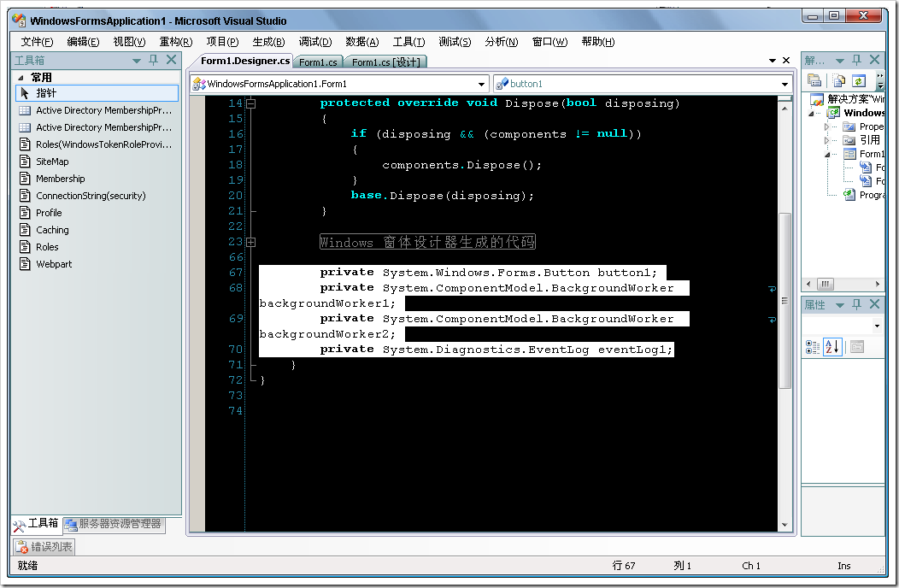Screen dimensions: 899x588
Task: Open the 帮助(H) help menu
Action: 597,42
